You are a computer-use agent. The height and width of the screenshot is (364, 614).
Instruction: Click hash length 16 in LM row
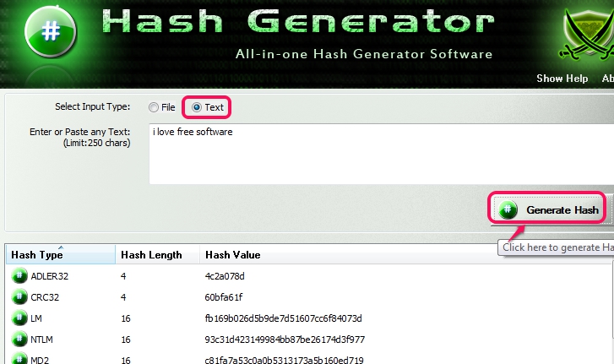point(125,318)
